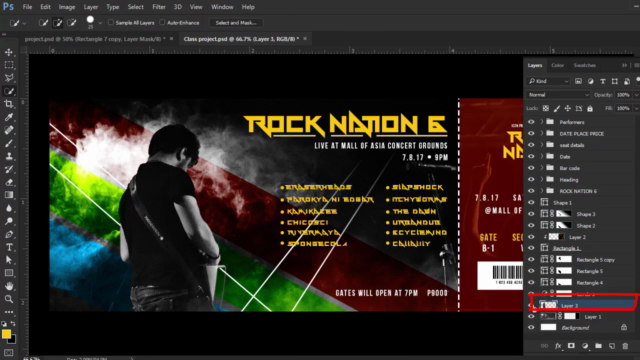This screenshot has width=640, height=360.
Task: Click Add layer style fx icon
Action: point(558,346)
